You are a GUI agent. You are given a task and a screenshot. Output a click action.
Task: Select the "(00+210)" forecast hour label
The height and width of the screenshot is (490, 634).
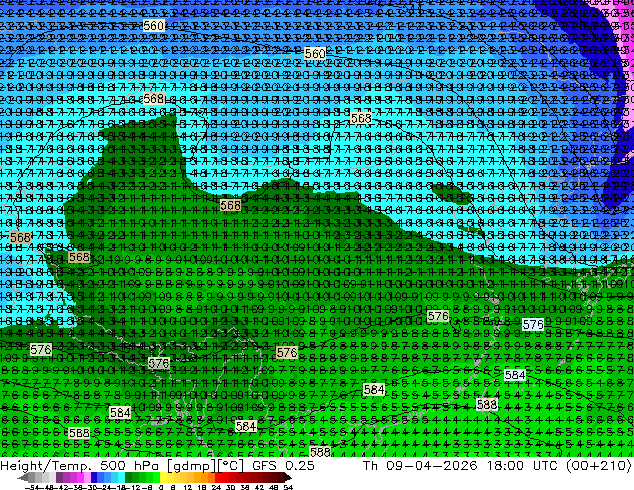pyautogui.click(x=599, y=466)
